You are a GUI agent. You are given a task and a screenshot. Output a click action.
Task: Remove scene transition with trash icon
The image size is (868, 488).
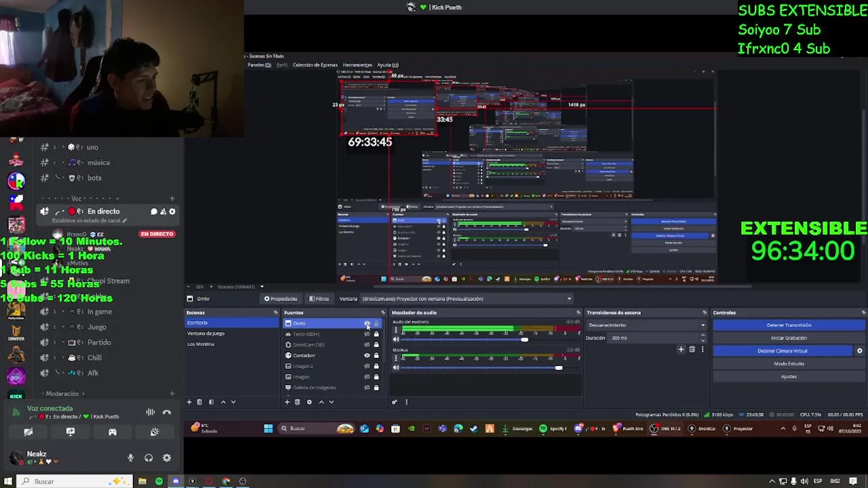point(692,350)
